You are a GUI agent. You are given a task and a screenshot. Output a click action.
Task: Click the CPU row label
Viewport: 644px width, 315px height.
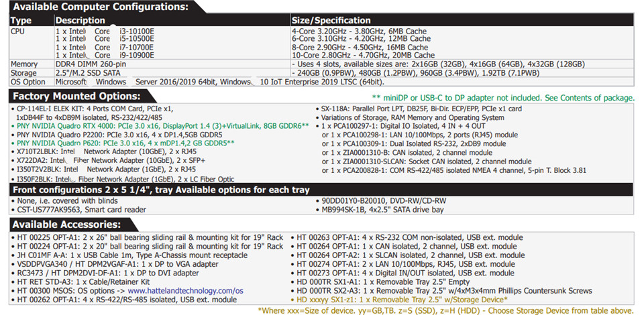tap(18, 31)
